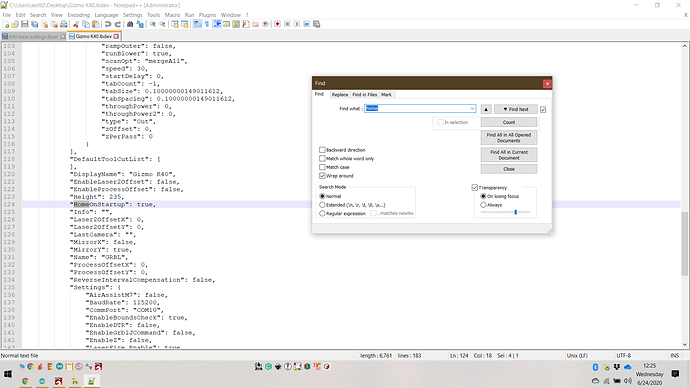The image size is (690, 388).
Task: Click the Zoom Out toolbar icon
Action: point(162,24)
